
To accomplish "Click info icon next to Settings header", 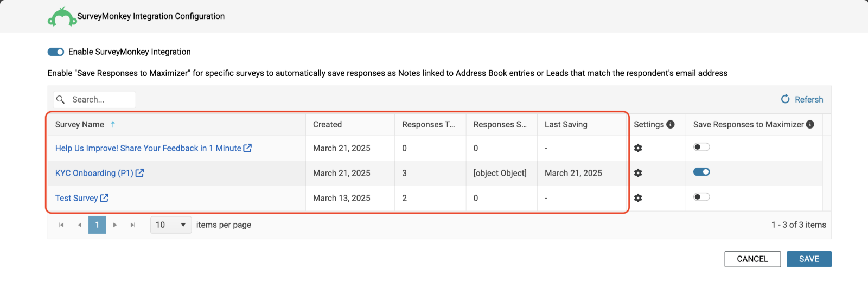I will (x=671, y=124).
